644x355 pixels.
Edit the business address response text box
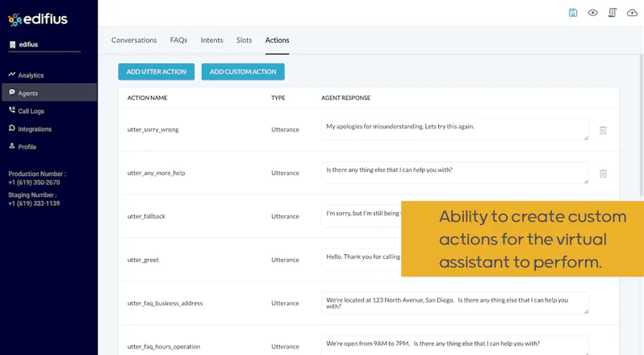(x=455, y=303)
